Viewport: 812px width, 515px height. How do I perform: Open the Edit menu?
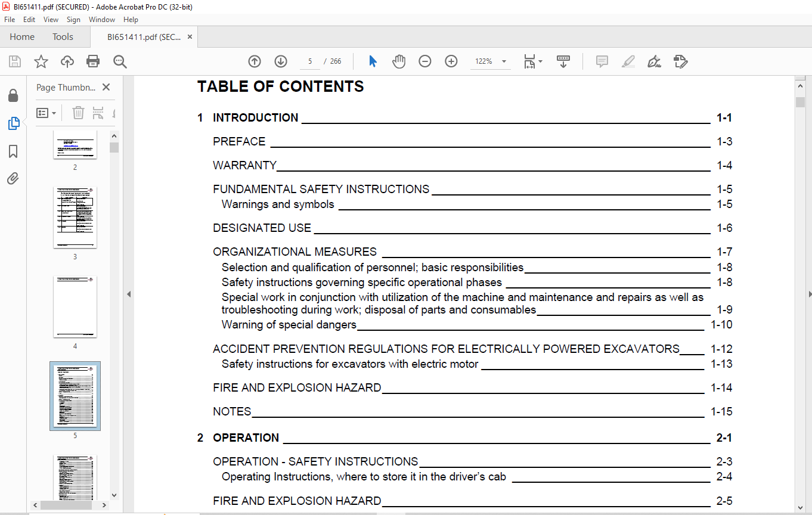pyautogui.click(x=29, y=20)
